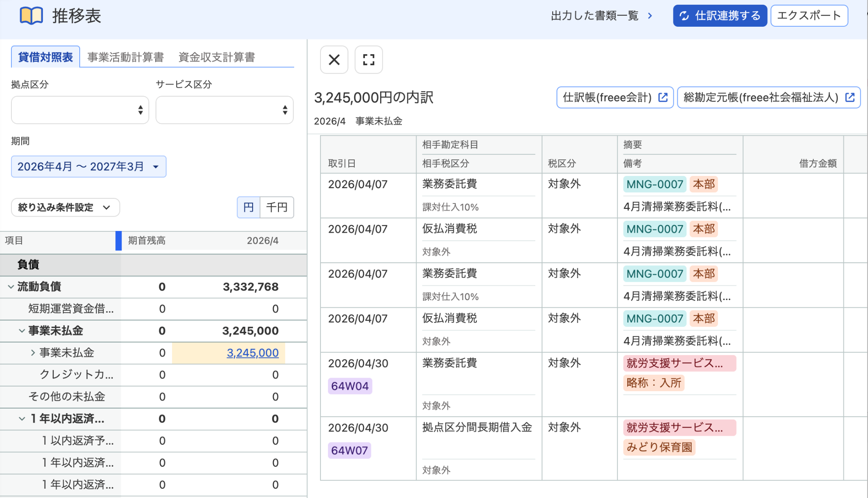
Task: Click the 64W04 tag
Action: (x=350, y=386)
